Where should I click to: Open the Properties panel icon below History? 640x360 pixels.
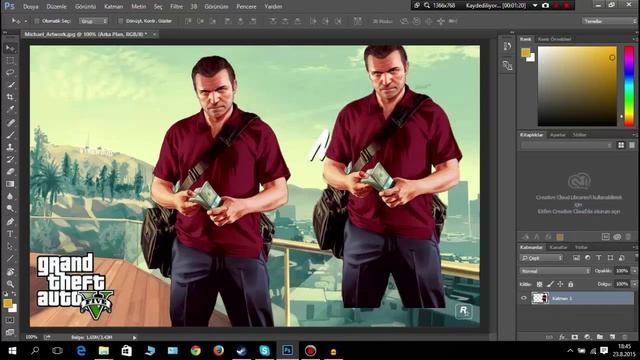pos(507,65)
